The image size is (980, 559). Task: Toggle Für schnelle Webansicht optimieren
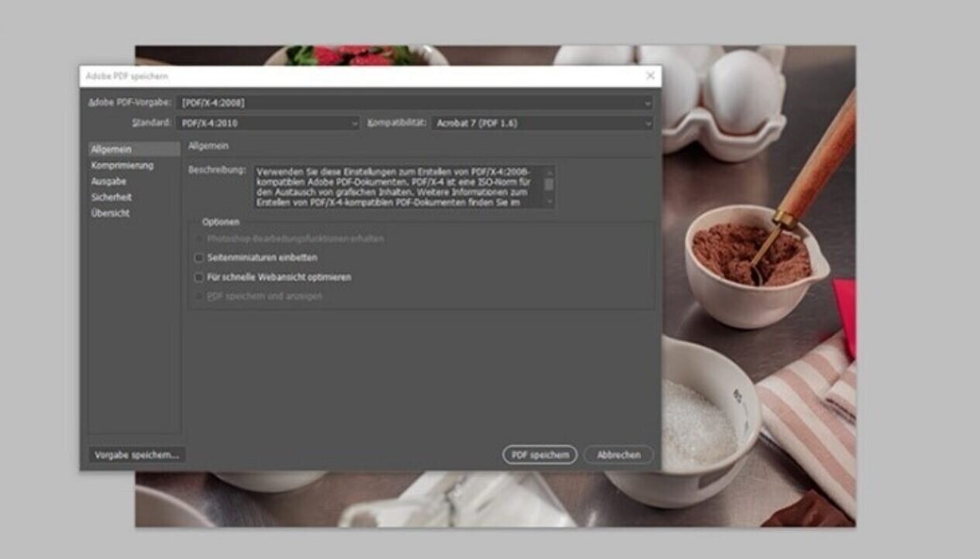pyautogui.click(x=199, y=277)
